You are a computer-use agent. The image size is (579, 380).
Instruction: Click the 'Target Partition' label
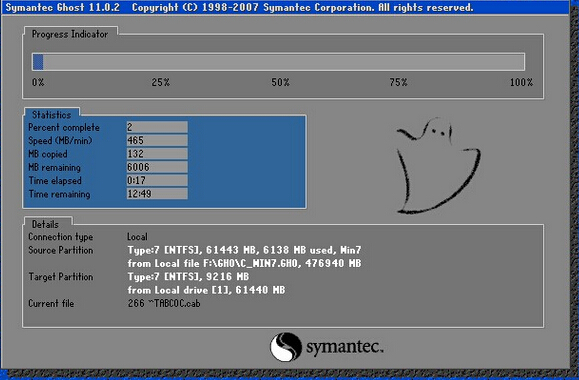point(61,277)
